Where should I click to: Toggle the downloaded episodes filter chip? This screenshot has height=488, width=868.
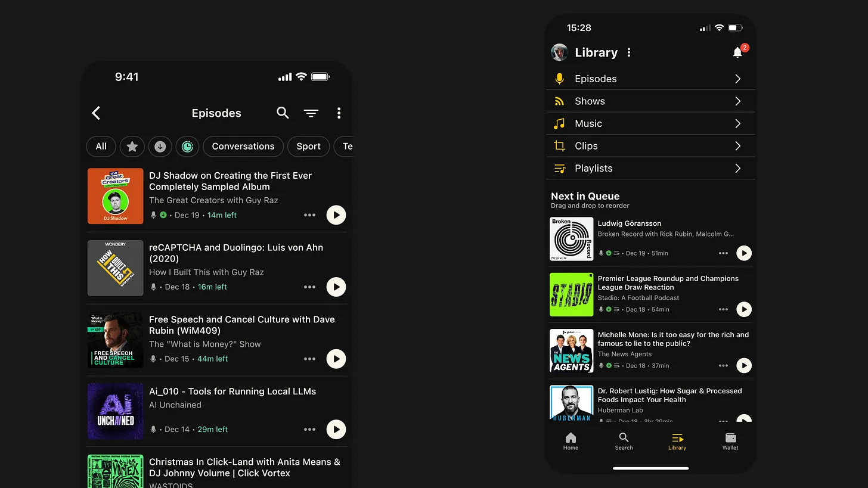pos(160,146)
